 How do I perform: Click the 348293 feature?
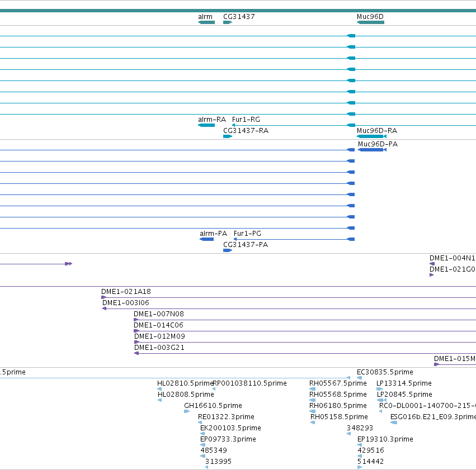[349, 434]
